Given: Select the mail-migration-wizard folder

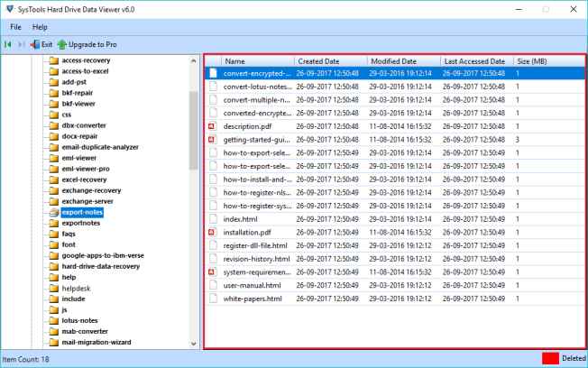Looking at the screenshot, I should point(98,341).
